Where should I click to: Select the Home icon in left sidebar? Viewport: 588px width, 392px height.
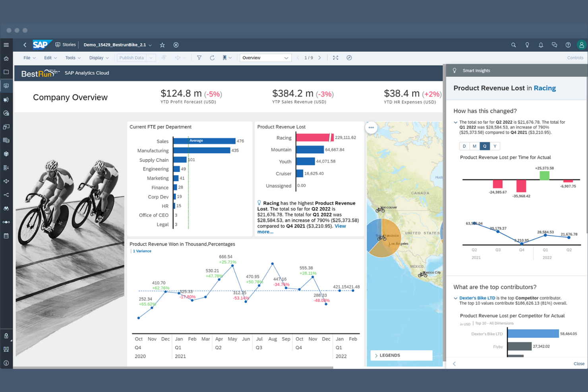(x=6, y=58)
